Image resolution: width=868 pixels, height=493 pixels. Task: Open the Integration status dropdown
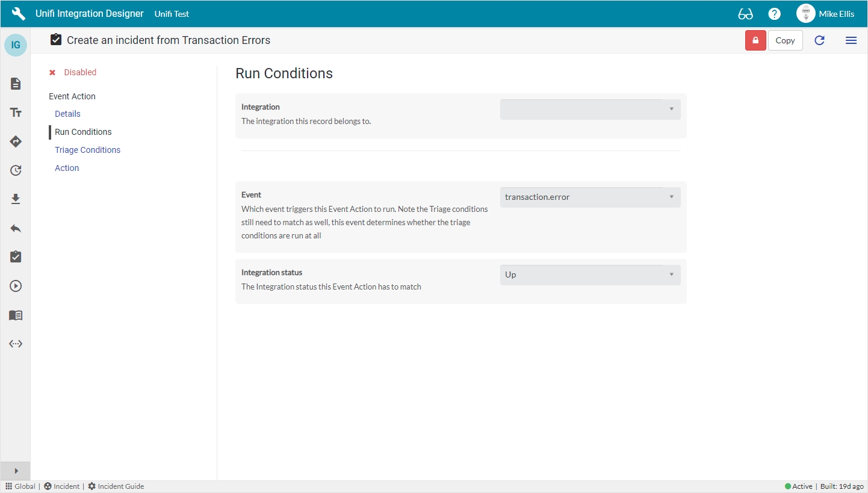pyautogui.click(x=590, y=275)
